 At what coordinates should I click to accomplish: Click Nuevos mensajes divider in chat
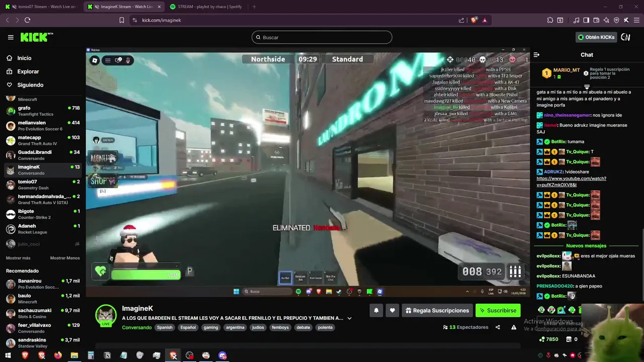(586, 246)
